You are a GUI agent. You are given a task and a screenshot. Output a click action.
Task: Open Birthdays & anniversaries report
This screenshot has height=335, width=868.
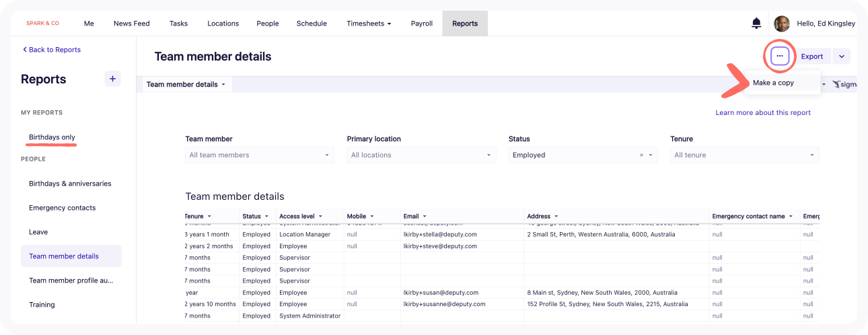(70, 184)
